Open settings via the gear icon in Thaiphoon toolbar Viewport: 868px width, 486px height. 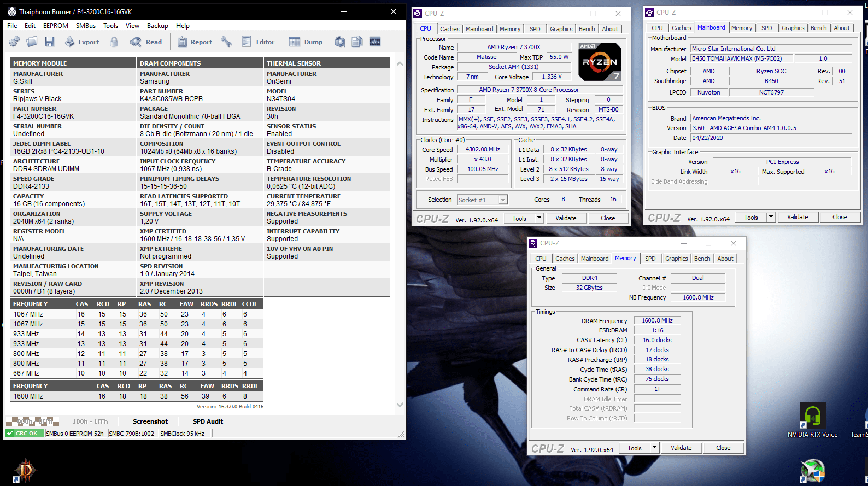pyautogui.click(x=14, y=42)
